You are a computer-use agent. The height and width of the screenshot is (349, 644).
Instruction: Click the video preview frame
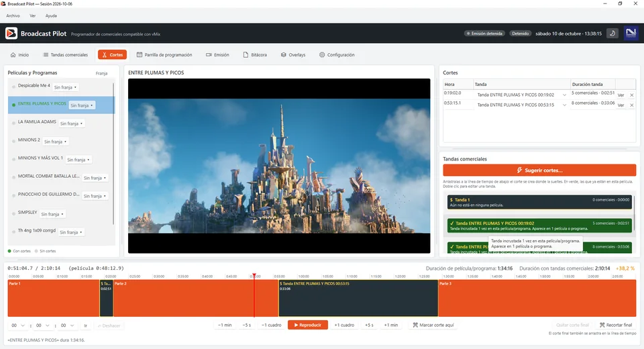tap(279, 166)
